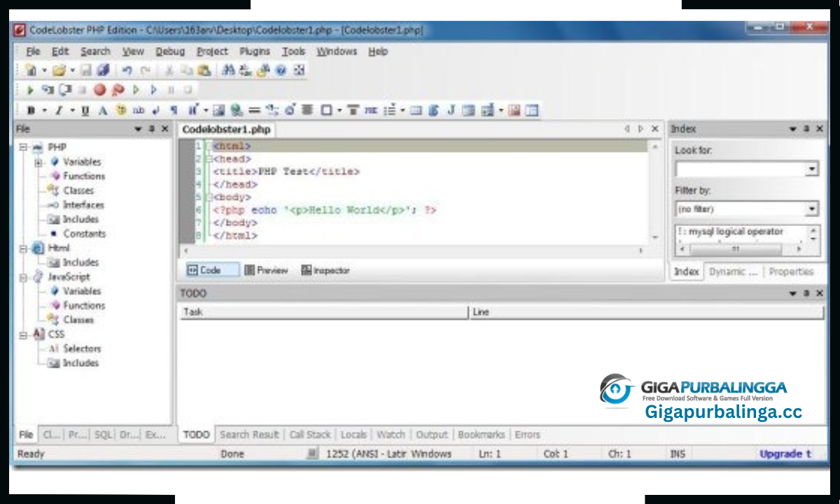Switch to the Inspector tab
This screenshot has height=504, width=840.
pyautogui.click(x=325, y=270)
